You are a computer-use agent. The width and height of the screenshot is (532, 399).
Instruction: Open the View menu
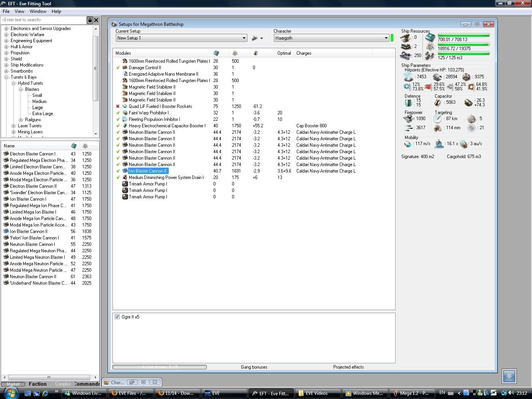(19, 11)
